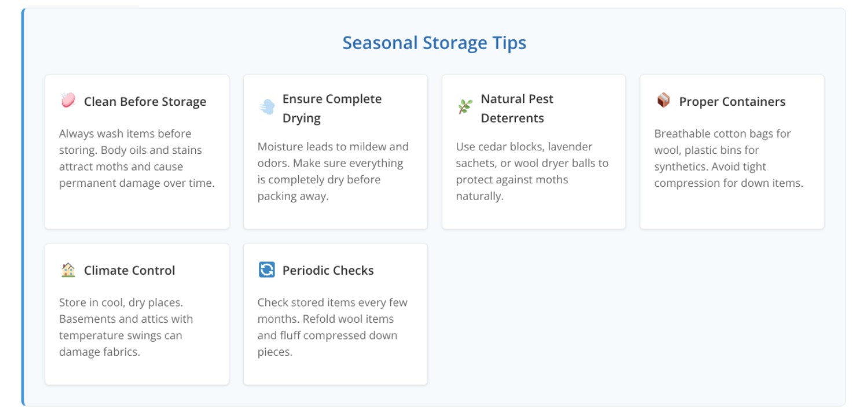The image size is (868, 417).
Task: Click the package box icon beside Proper Containers
Action: [664, 101]
